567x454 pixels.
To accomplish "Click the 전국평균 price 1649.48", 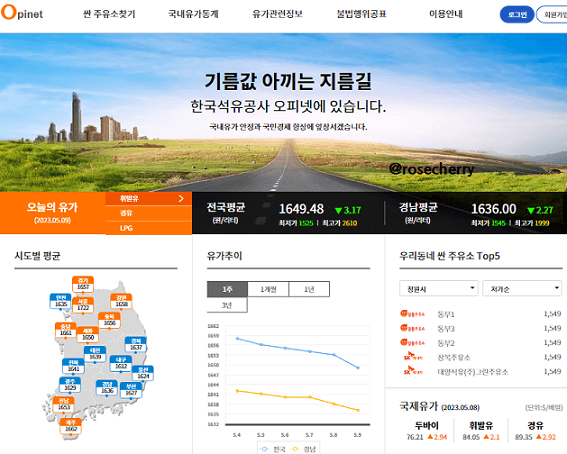I will pos(301,209).
